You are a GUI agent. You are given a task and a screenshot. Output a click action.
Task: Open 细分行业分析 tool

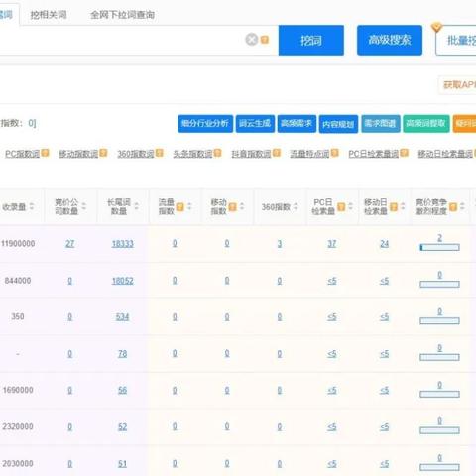pyautogui.click(x=205, y=124)
